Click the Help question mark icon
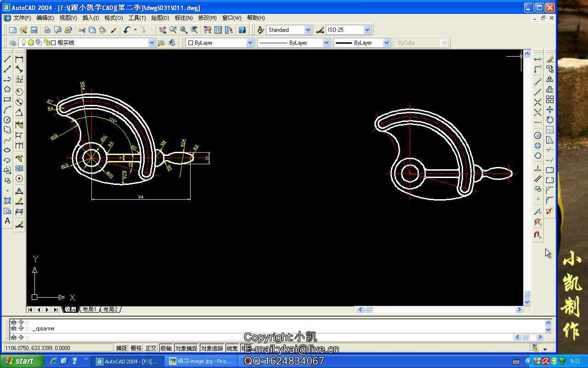 [x=242, y=30]
